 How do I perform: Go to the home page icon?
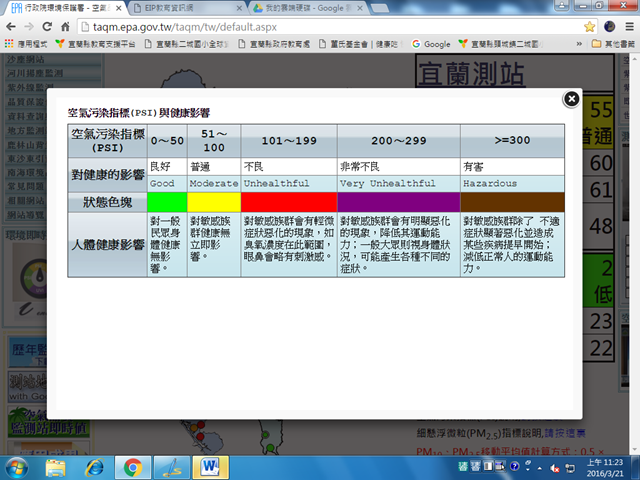pyautogui.click(x=65, y=27)
